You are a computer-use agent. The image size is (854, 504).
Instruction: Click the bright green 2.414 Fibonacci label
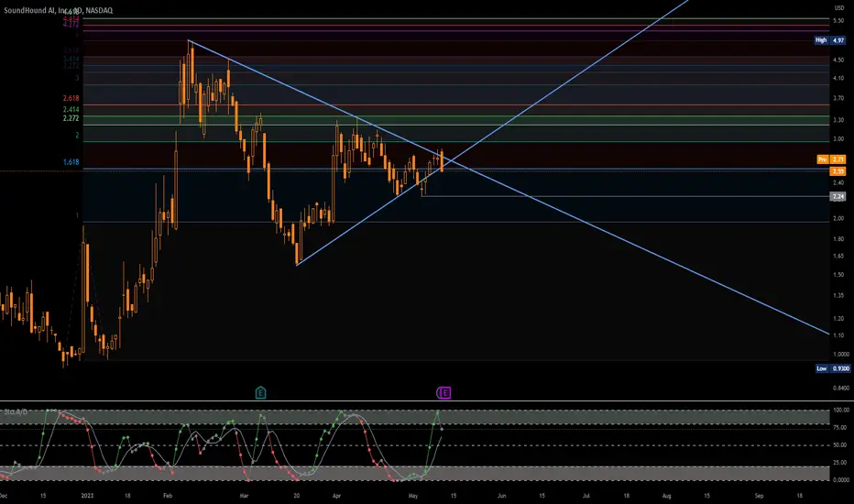click(71, 110)
